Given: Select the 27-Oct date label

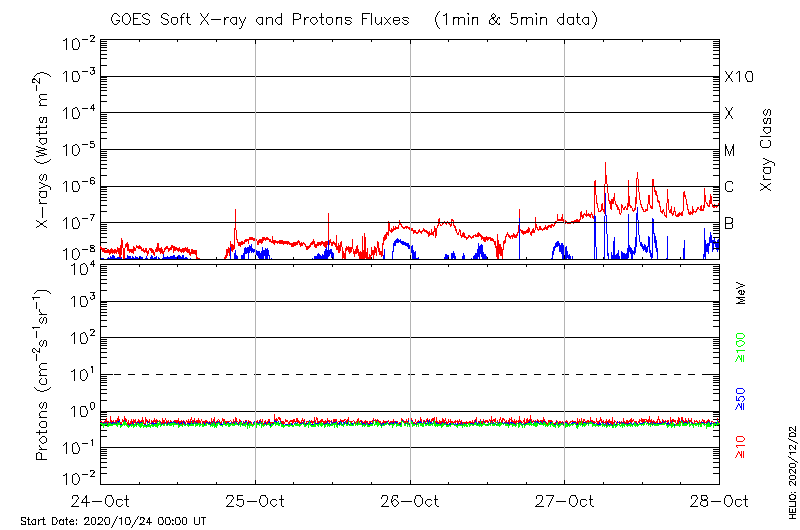Looking at the screenshot, I should [565, 500].
